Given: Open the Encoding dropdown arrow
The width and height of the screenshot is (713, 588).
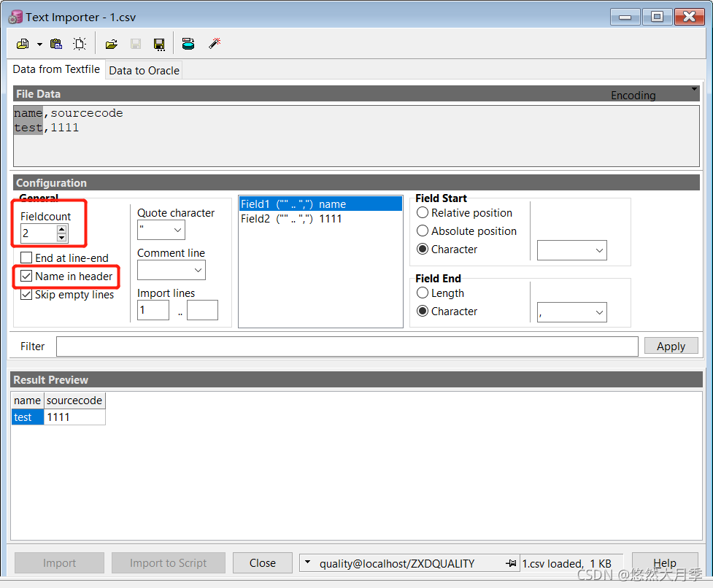Looking at the screenshot, I should (x=694, y=89).
